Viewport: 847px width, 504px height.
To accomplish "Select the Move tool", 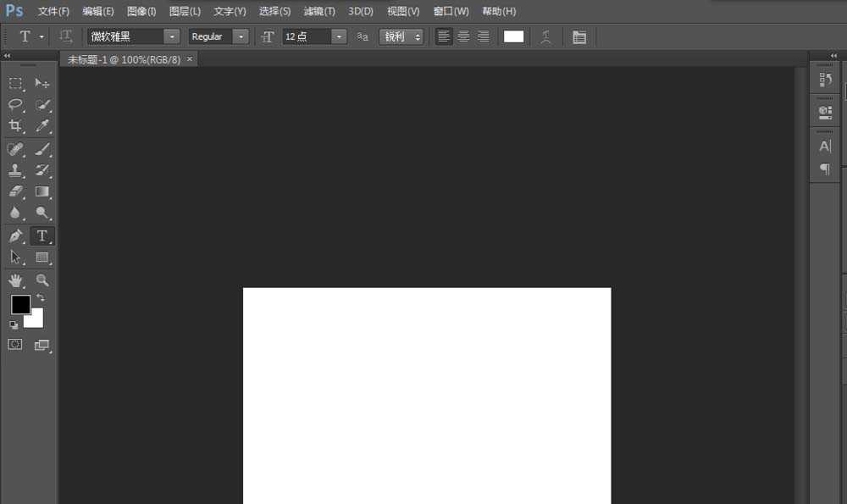I will coord(42,83).
